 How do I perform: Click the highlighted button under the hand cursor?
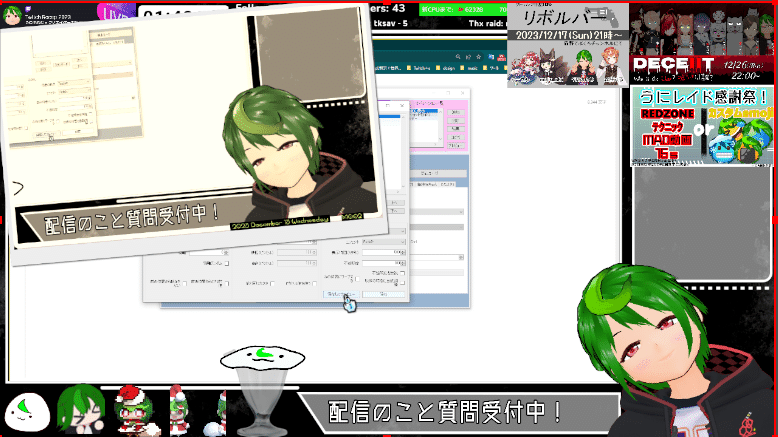pos(341,294)
